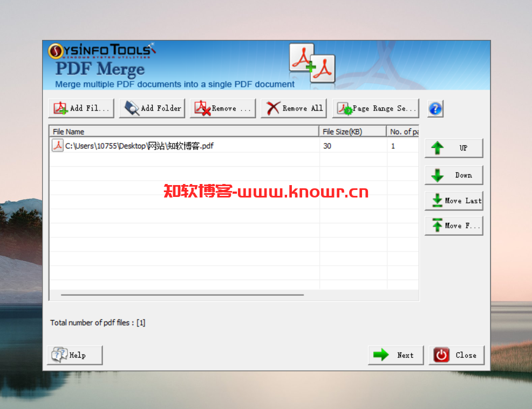Open Page Range Settings
This screenshot has width=532, height=409.
[x=376, y=108]
